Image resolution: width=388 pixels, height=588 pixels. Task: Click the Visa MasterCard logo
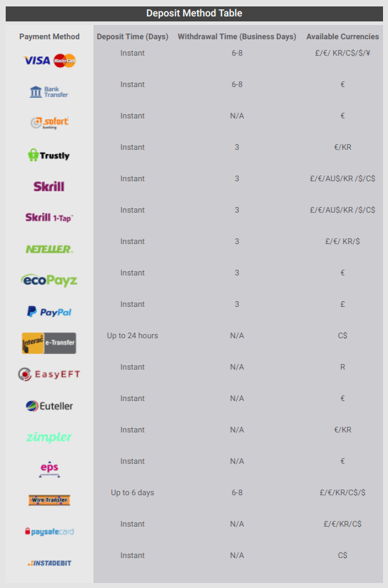pyautogui.click(x=49, y=61)
